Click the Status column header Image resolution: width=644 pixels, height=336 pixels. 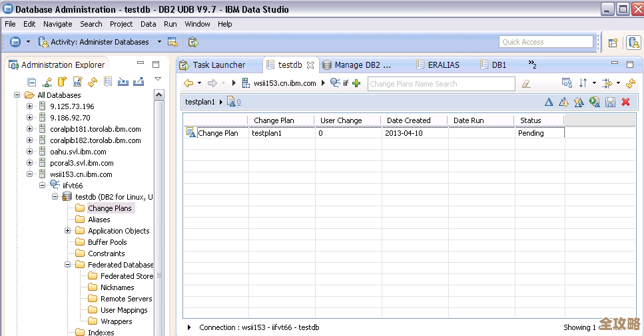(539, 120)
